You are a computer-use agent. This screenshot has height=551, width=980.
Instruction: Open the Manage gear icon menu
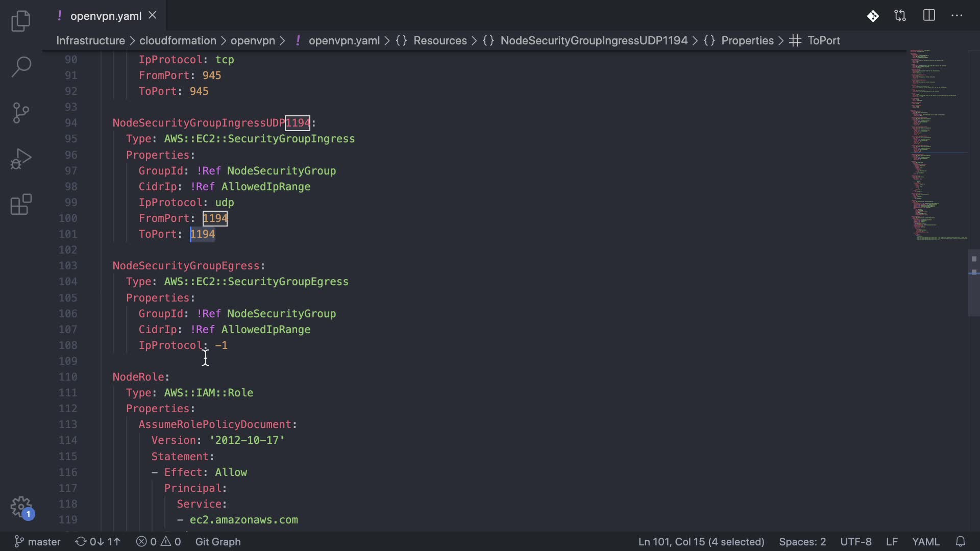(x=21, y=508)
